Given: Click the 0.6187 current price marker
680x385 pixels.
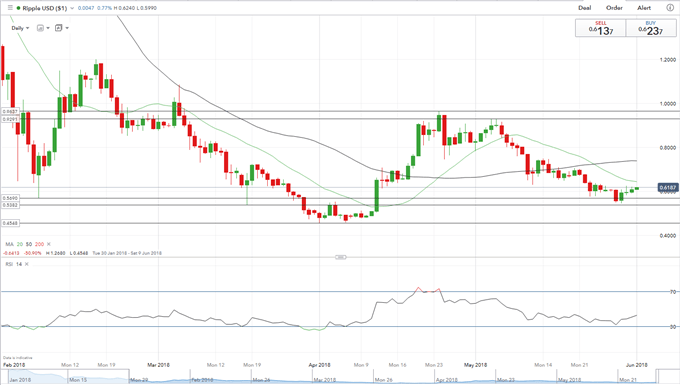Looking at the screenshot, I should (667, 187).
